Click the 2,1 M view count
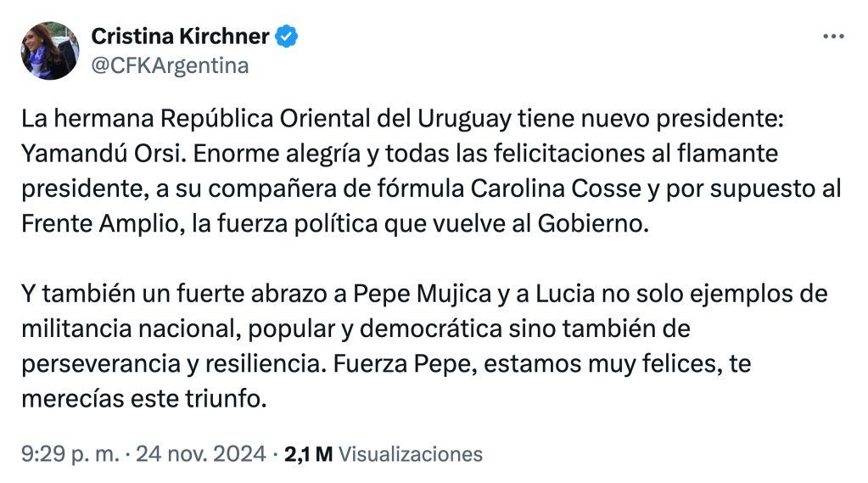The height and width of the screenshot is (483, 868). pos(308,454)
